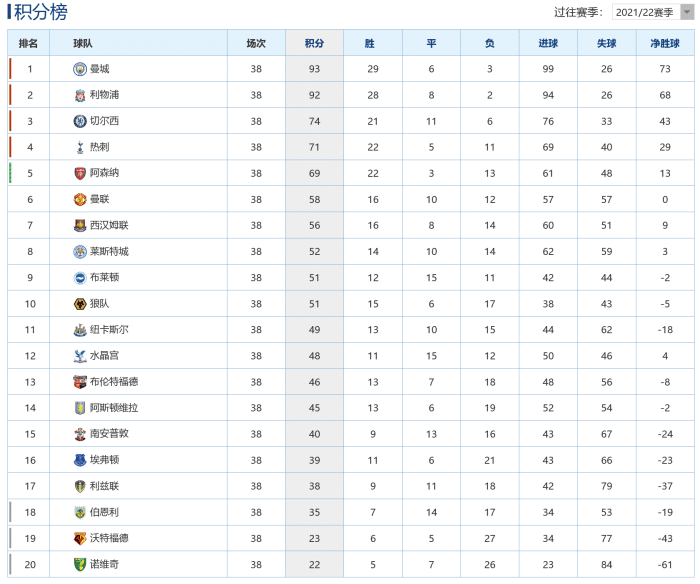Click the season selector dropdown arrow

[x=686, y=12]
